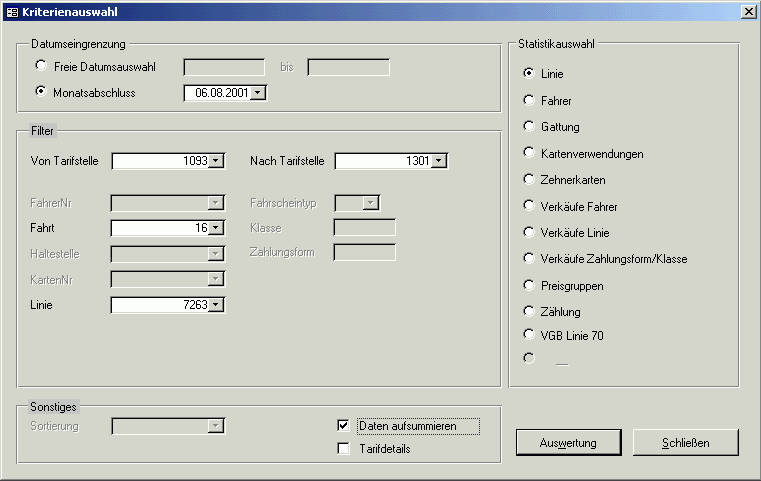This screenshot has height=481, width=761.
Task: Select the Monatsabschluss radio button
Action: pyautogui.click(x=41, y=91)
